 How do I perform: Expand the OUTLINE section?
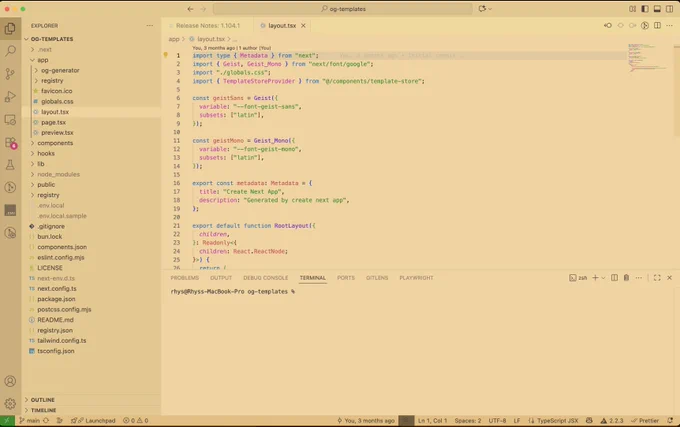coord(42,400)
